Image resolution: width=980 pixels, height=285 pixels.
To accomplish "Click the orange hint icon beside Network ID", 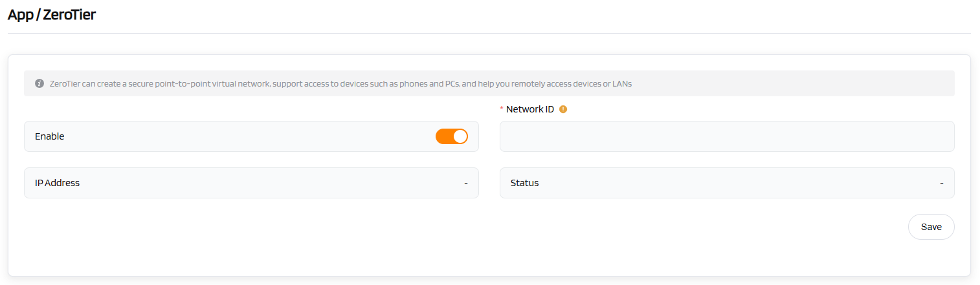I will click(x=563, y=109).
